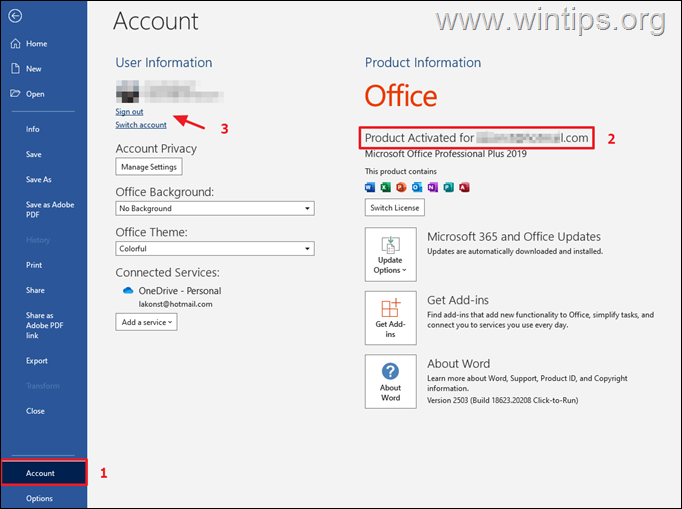The width and height of the screenshot is (682, 509).
Task: Click the Open folder icon
Action: click(x=15, y=94)
